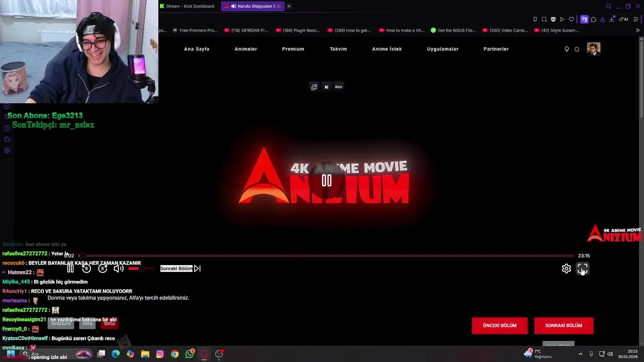This screenshot has width=644, height=362.
Task: Select the Beta source button
Action: [110, 323]
